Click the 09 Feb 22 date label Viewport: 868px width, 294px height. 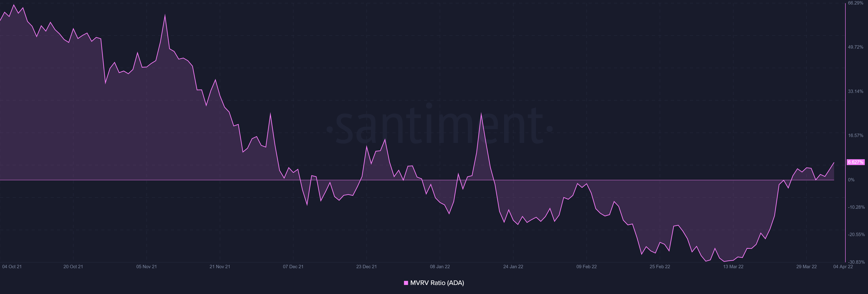click(x=586, y=267)
